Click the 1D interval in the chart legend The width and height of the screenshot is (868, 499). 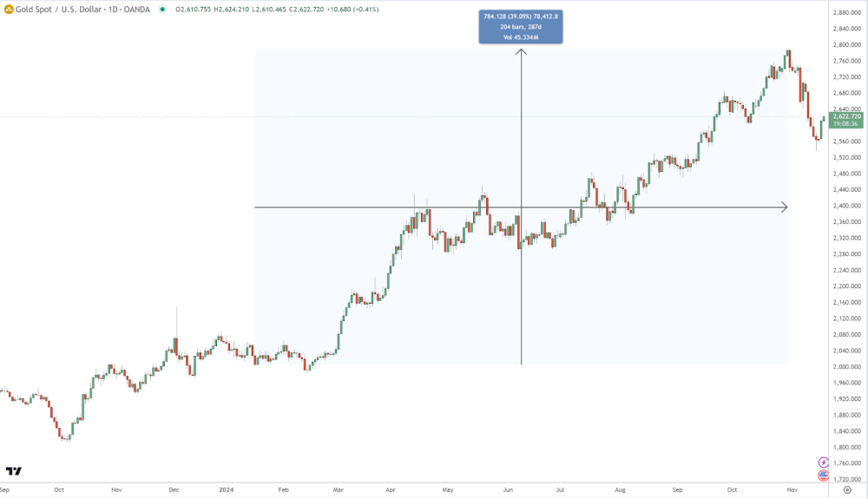tap(119, 10)
